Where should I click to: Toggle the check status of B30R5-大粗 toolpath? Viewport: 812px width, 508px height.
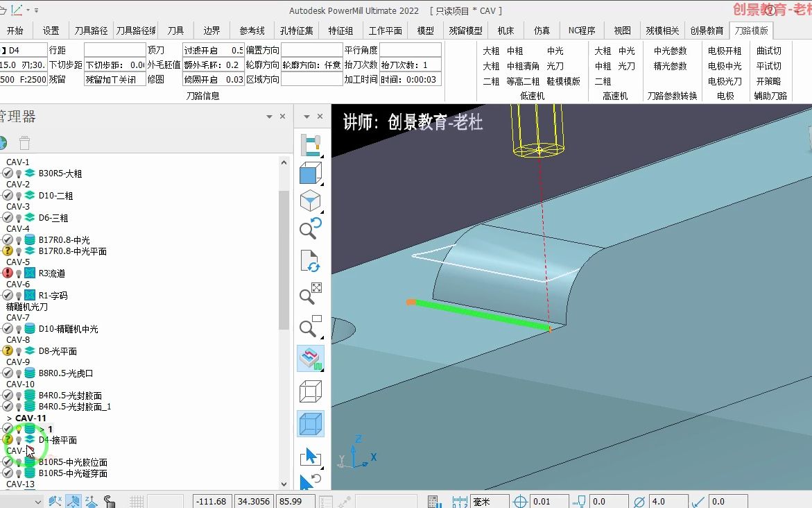click(7, 173)
